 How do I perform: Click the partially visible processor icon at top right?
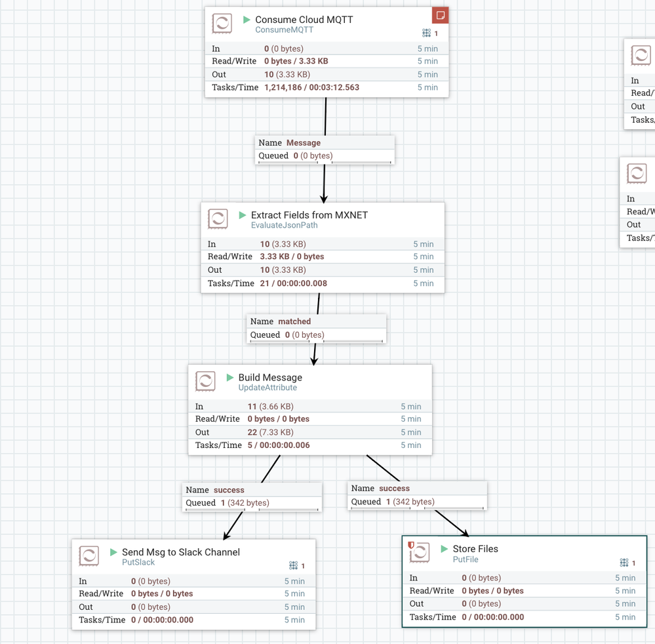[641, 55]
